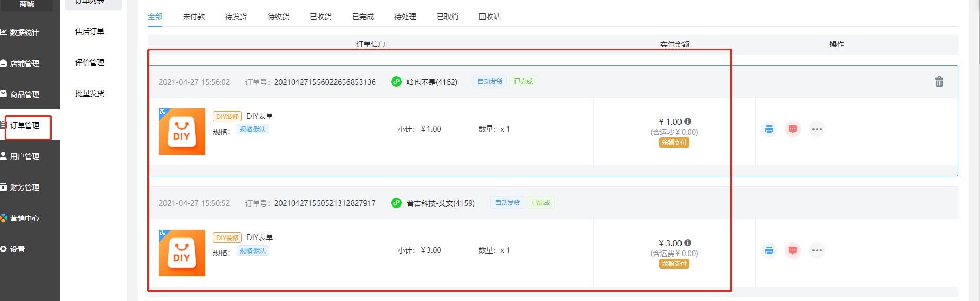Open remark chat icon for ¥3.00 order

click(793, 250)
